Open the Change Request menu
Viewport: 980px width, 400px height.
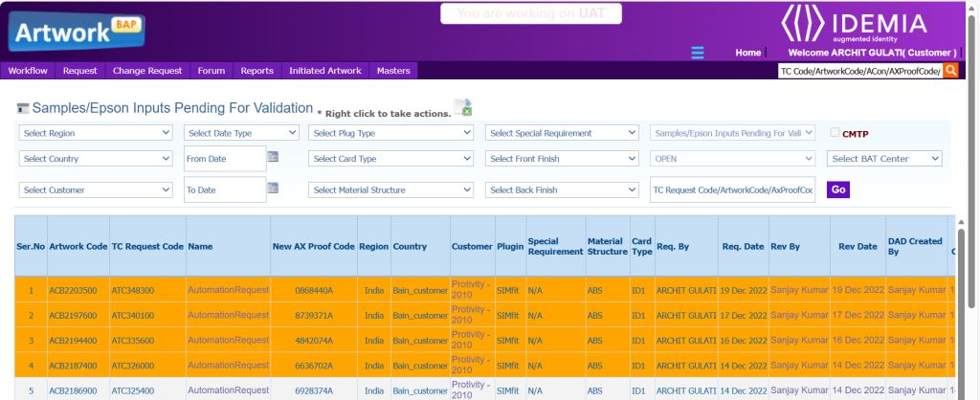[146, 71]
